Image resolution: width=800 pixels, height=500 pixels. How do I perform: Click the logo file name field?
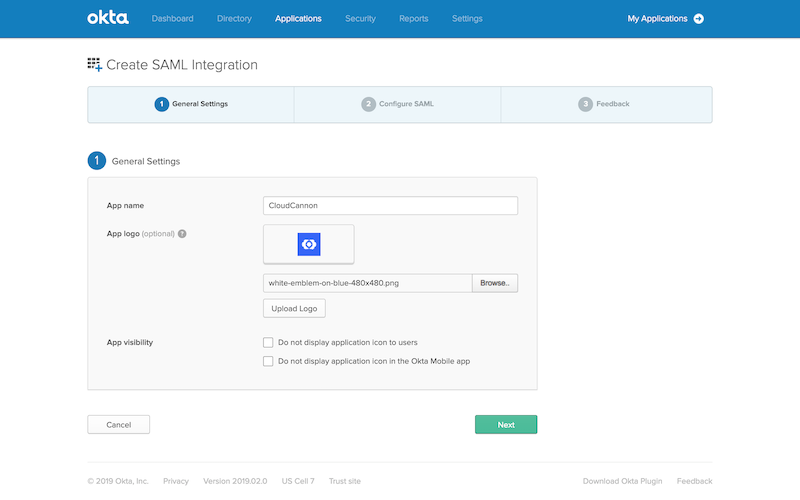pos(367,283)
